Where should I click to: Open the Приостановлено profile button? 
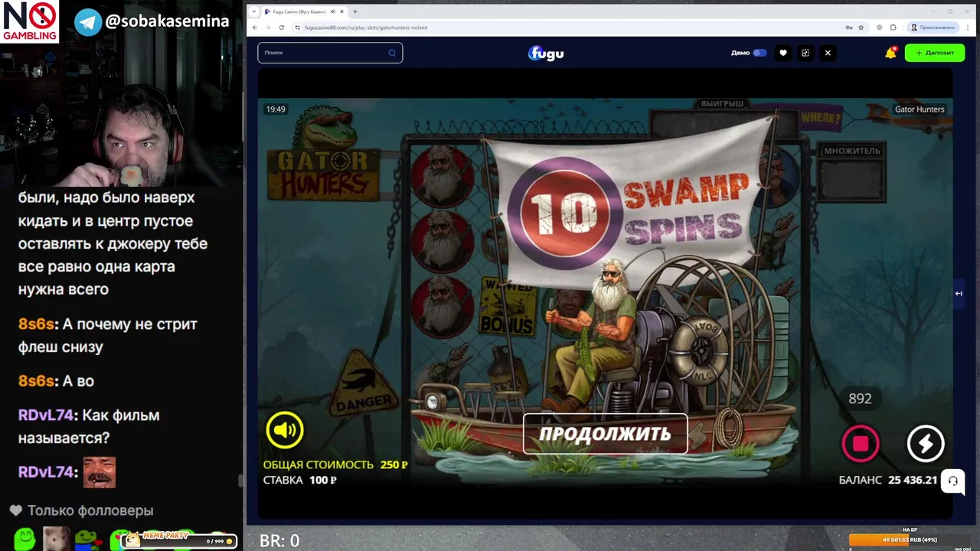(933, 28)
